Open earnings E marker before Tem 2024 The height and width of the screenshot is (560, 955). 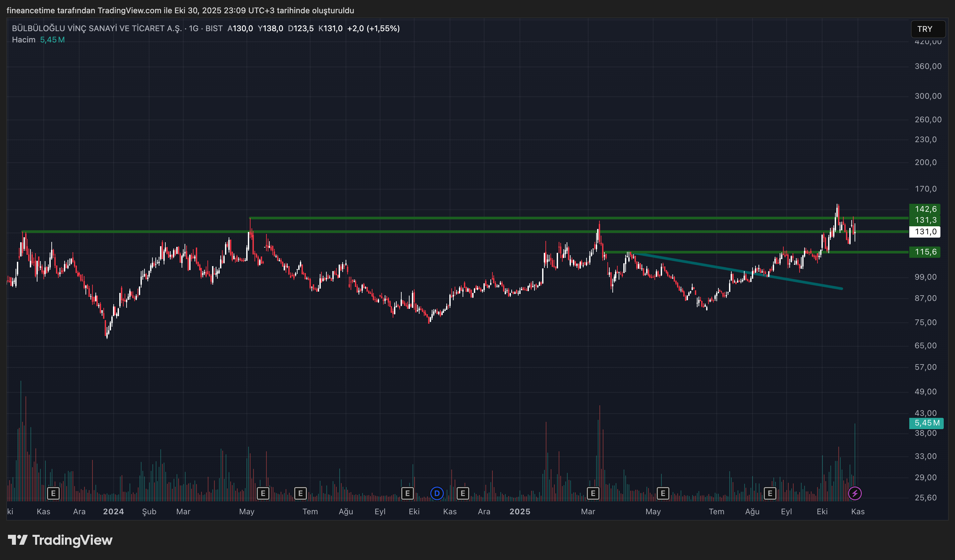(300, 493)
